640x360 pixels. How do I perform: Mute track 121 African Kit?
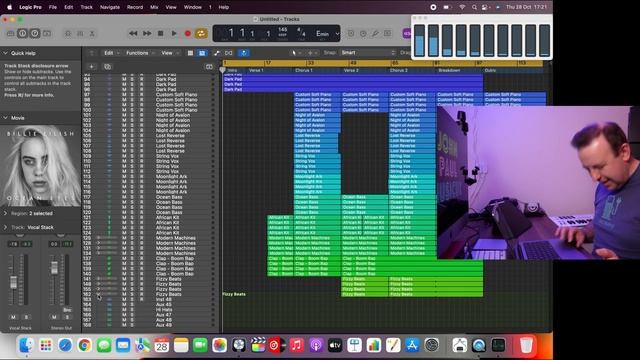click(x=124, y=217)
